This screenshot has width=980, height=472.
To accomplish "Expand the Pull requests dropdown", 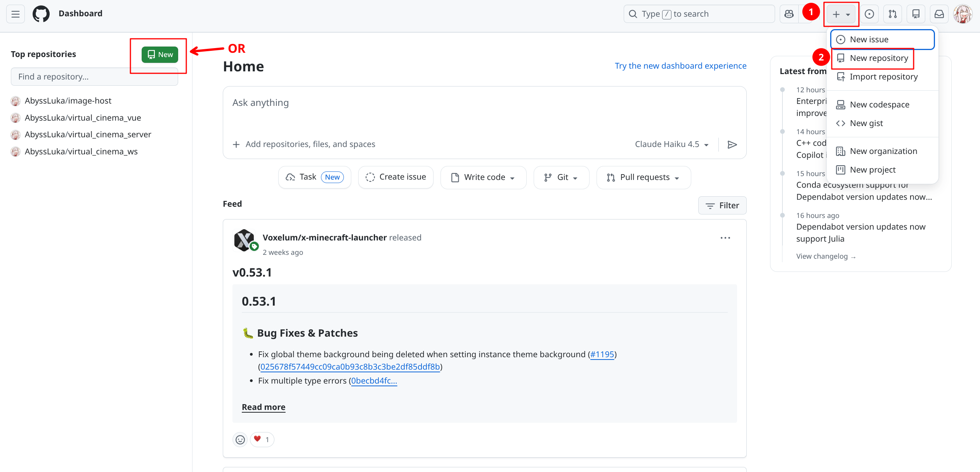I will (x=644, y=177).
